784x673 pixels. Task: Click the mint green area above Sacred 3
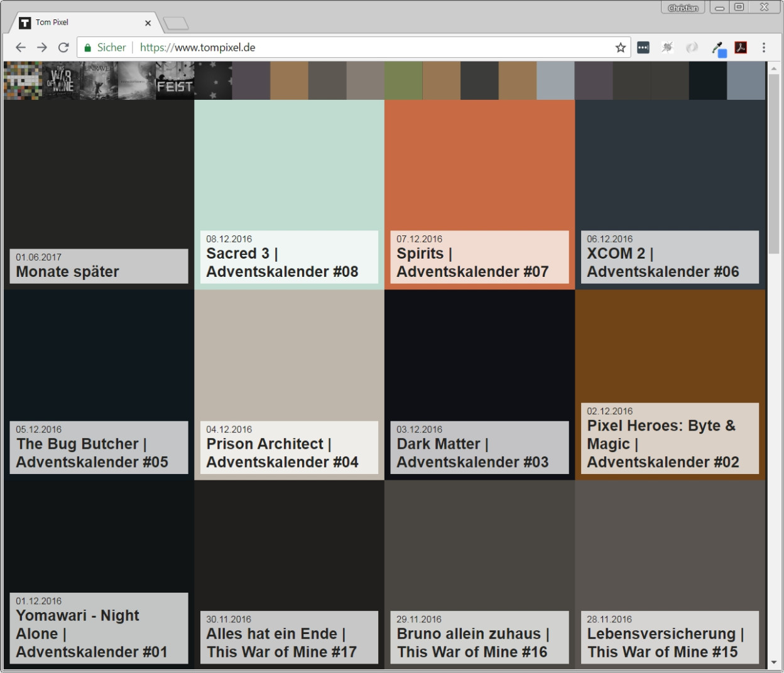(x=289, y=164)
